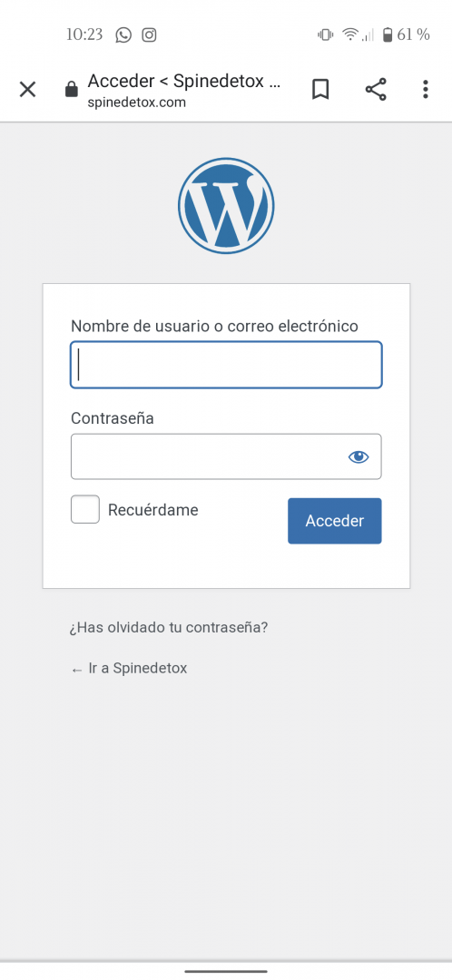Focus the Contraseña password field
The image size is (452, 980).
[x=226, y=456]
